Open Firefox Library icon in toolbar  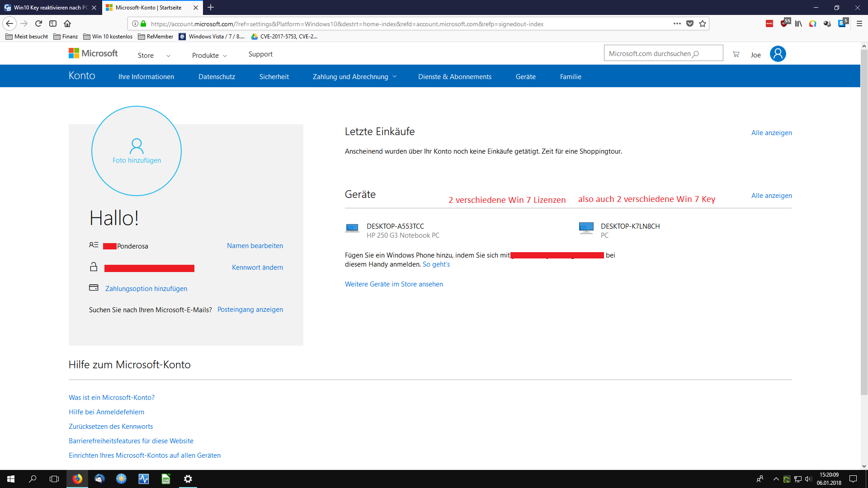click(x=798, y=23)
